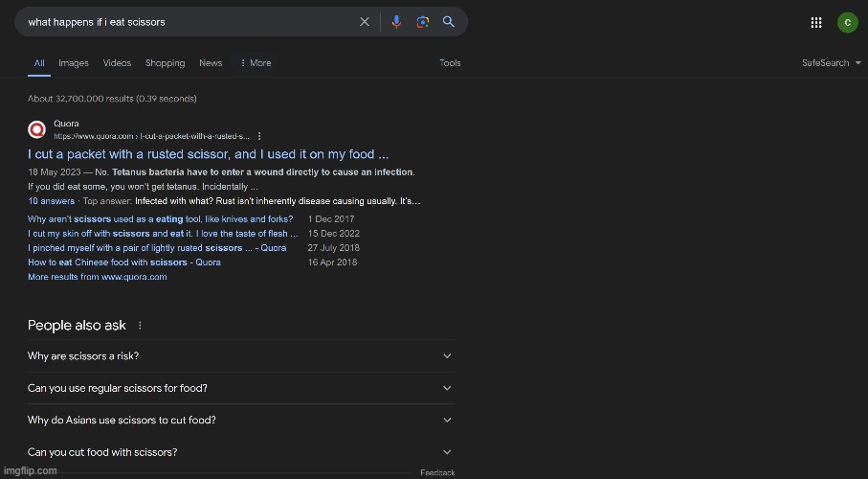This screenshot has width=868, height=479.
Task: Expand 'Can you use regular scissors for food?'
Action: (x=241, y=388)
